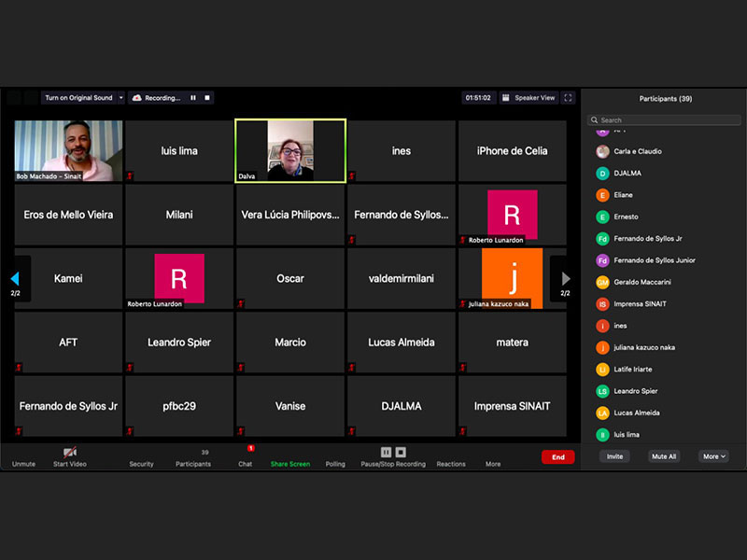Go to next page using right arrow
This screenshot has width=747, height=560.
pyautogui.click(x=565, y=278)
